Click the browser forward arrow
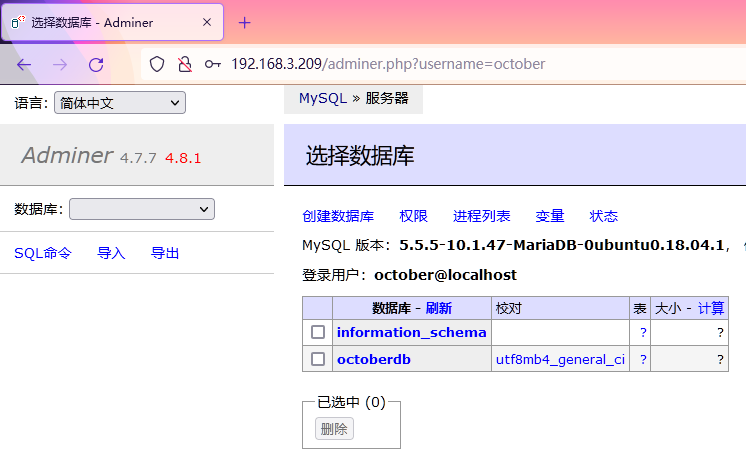 (60, 64)
